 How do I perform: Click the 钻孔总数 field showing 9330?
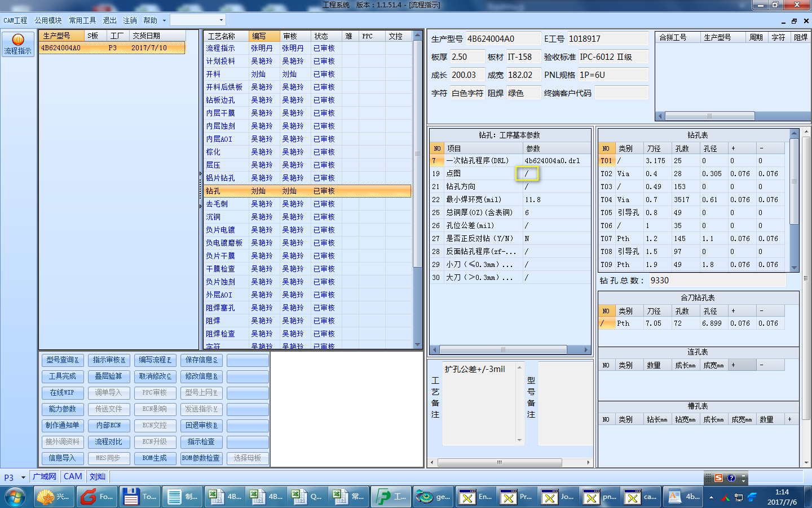tap(716, 281)
